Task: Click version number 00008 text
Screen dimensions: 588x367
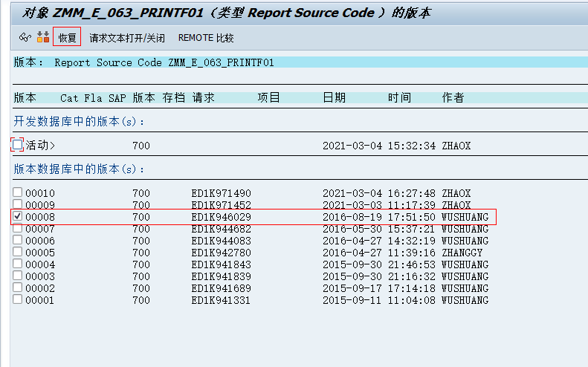Action: point(40,217)
